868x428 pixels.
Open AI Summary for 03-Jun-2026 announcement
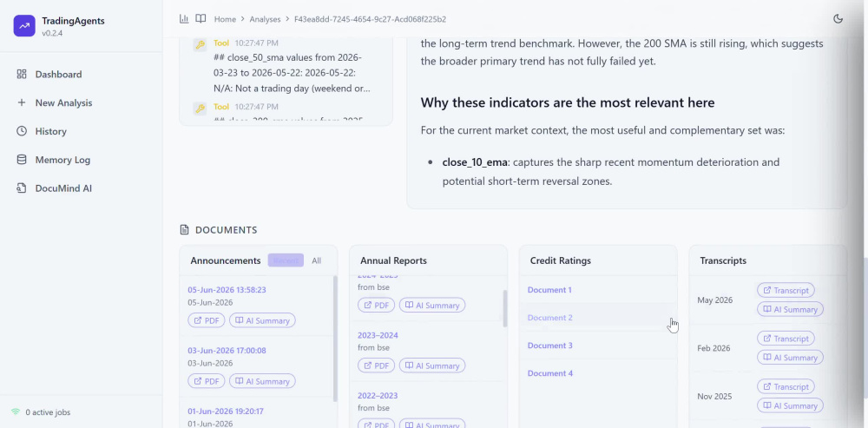262,381
